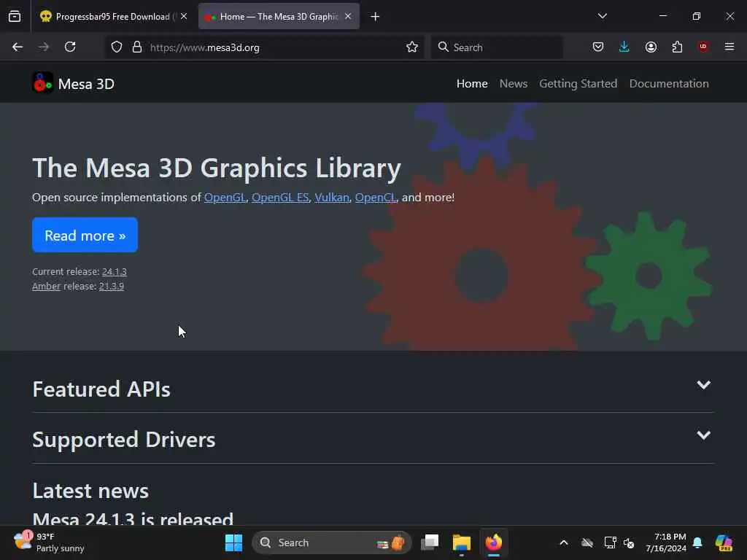This screenshot has width=747, height=560.
Task: Go back to previous page
Action: pyautogui.click(x=18, y=47)
